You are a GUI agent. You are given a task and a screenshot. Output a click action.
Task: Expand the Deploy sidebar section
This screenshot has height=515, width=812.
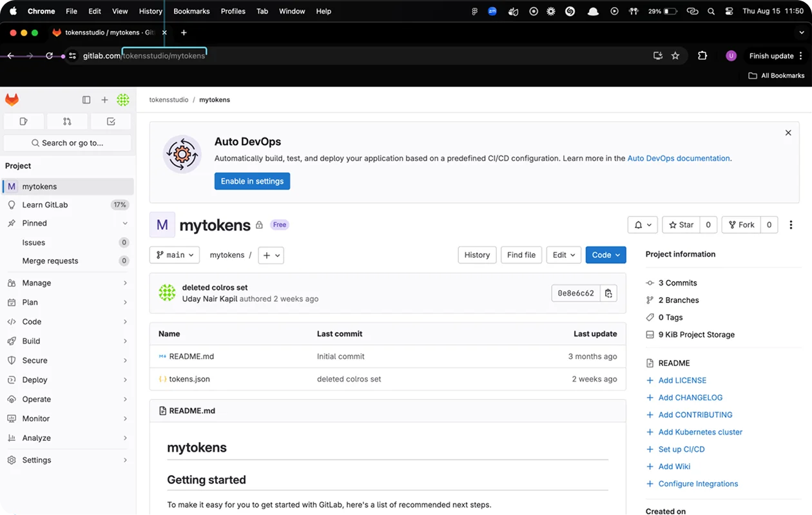click(67, 380)
